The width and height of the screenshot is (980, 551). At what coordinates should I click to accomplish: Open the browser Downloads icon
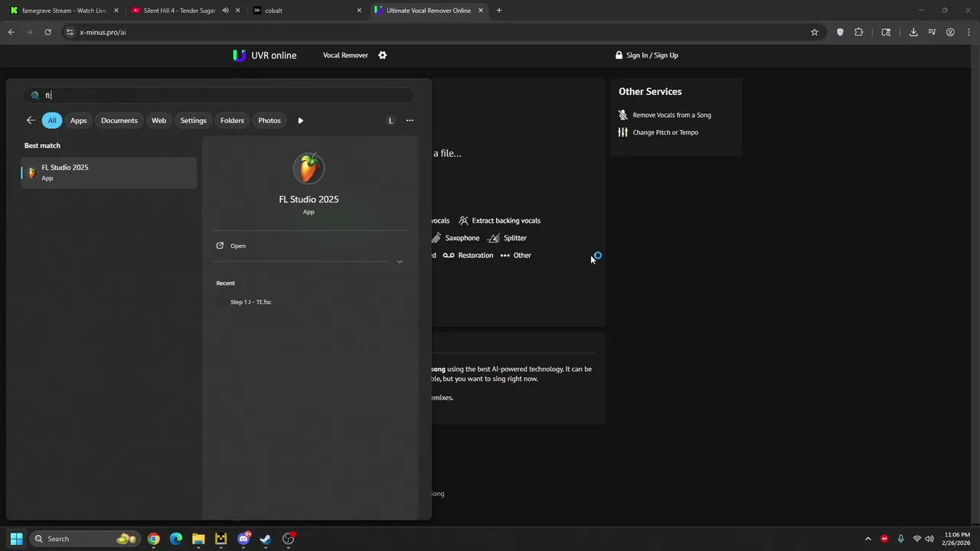(x=913, y=32)
